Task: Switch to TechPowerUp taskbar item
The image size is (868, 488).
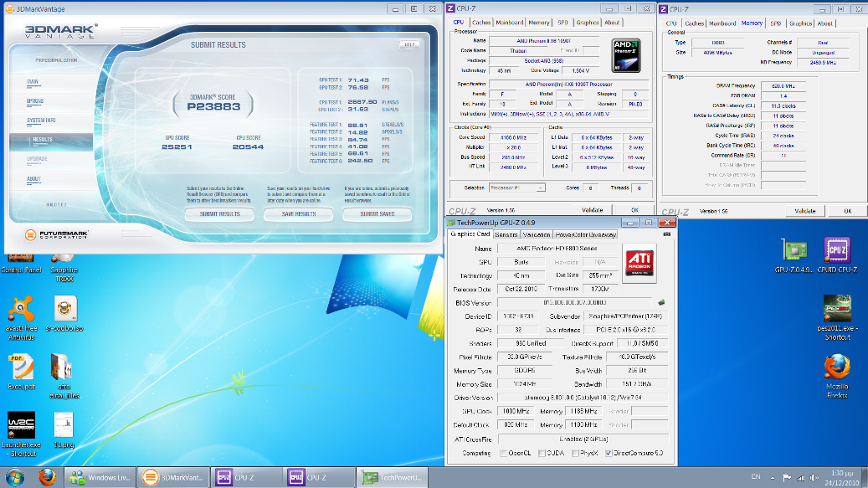Action: (x=392, y=477)
